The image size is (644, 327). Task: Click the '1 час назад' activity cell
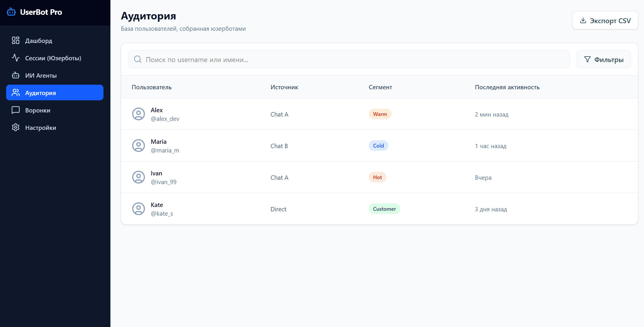(490, 146)
